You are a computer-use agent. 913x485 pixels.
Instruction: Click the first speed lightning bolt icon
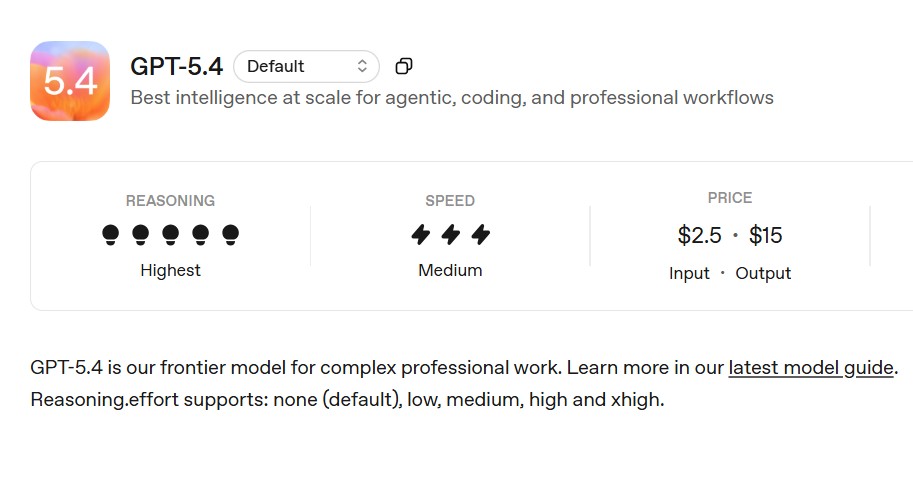[421, 235]
